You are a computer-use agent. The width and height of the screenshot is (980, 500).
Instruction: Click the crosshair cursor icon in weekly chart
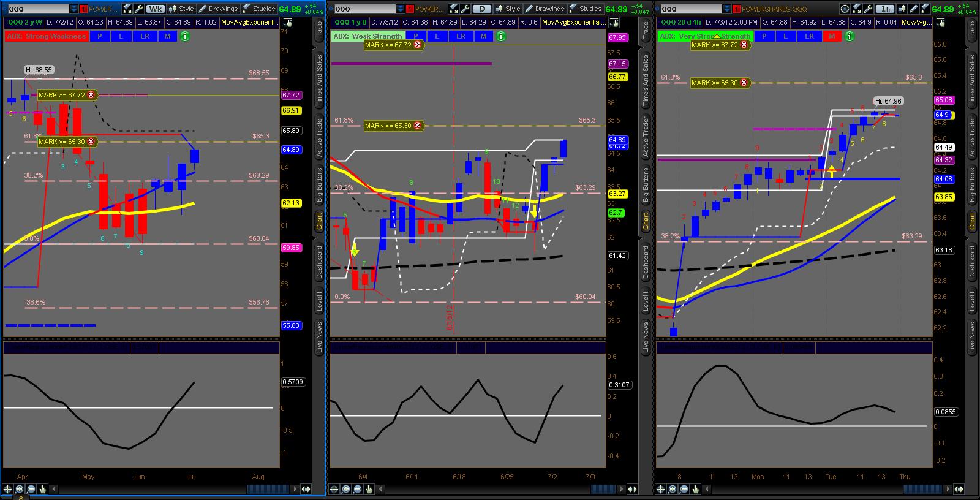coord(8,489)
